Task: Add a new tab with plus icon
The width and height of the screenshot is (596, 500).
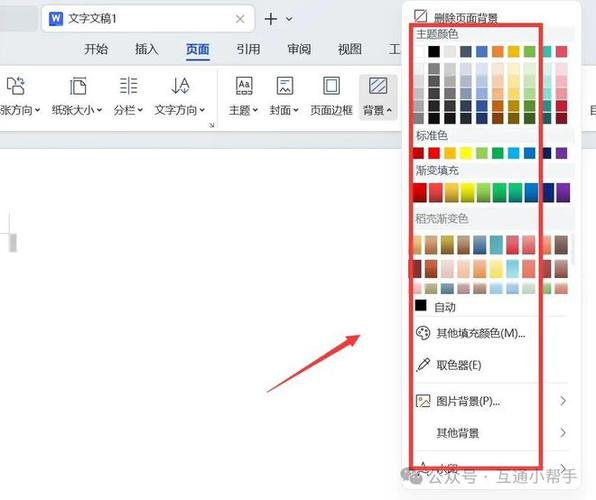Action: [271, 19]
